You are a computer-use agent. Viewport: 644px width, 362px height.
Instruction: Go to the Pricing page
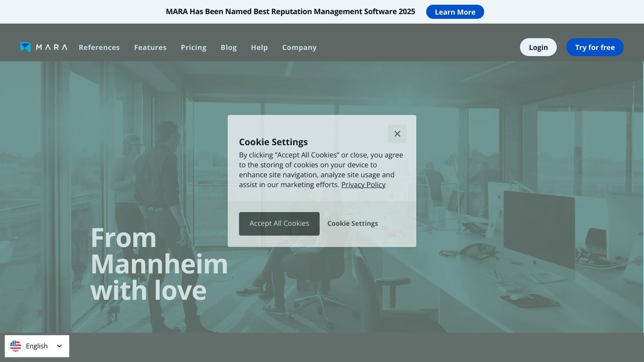point(194,48)
